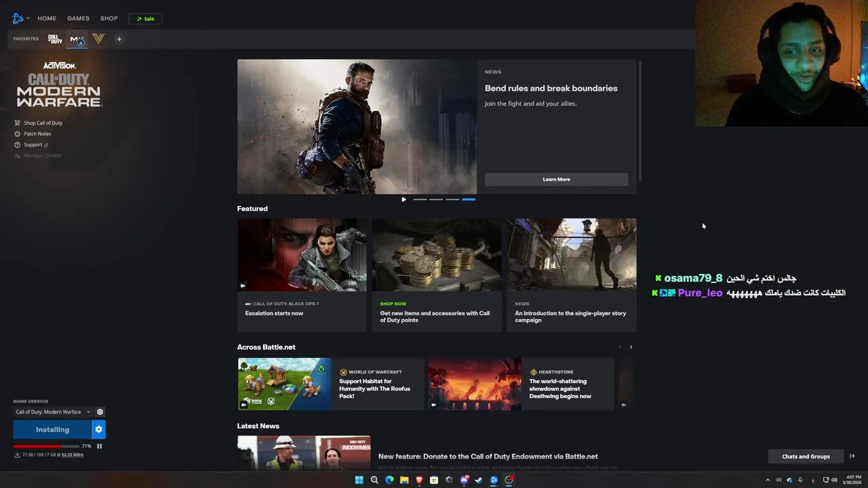
Task: Open game settings gear next to Installing
Action: click(x=99, y=430)
